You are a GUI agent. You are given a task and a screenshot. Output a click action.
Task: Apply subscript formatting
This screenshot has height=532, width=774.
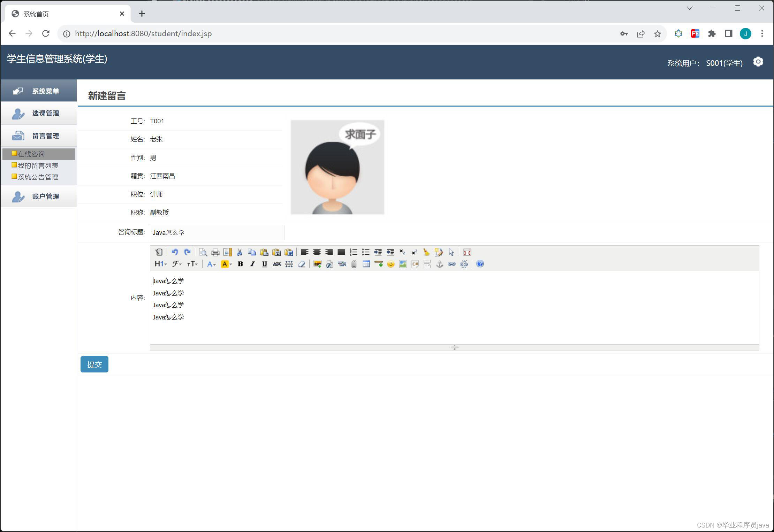point(402,252)
